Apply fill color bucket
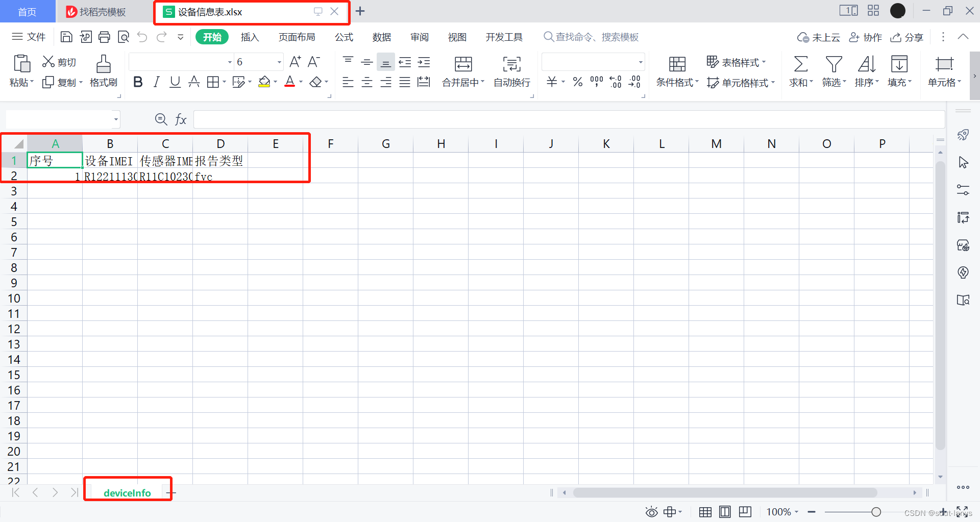This screenshot has width=980, height=522. (264, 82)
